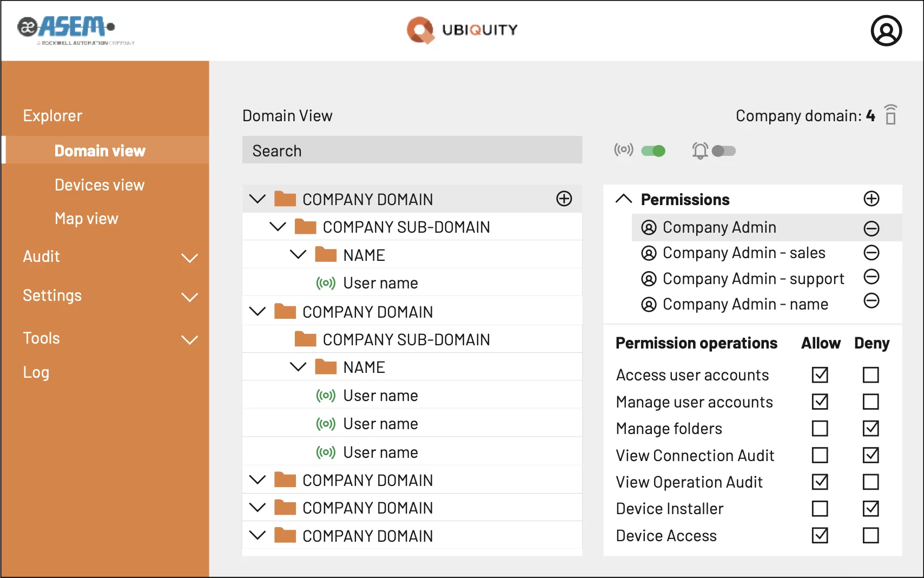
Task: Check Deny for Access user accounts
Action: [870, 375]
